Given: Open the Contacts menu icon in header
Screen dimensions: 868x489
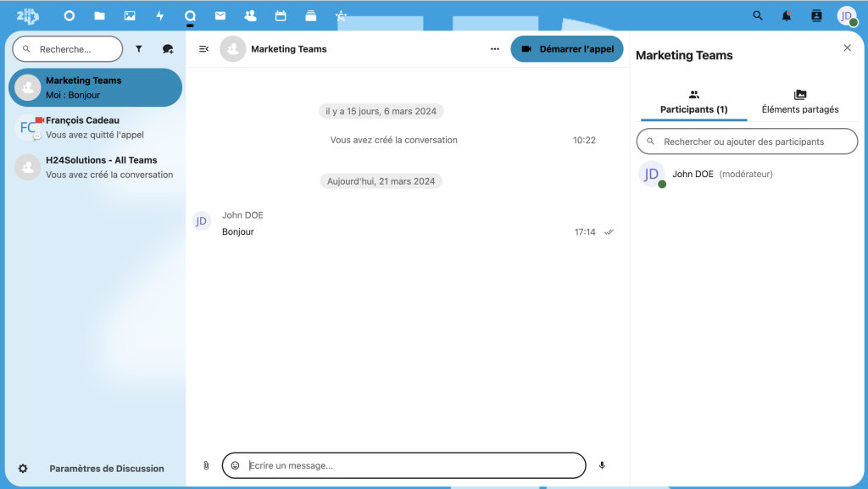Looking at the screenshot, I should (816, 15).
